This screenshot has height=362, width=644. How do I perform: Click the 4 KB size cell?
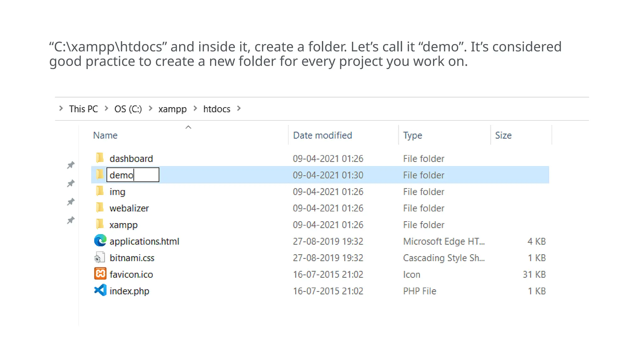point(536,241)
